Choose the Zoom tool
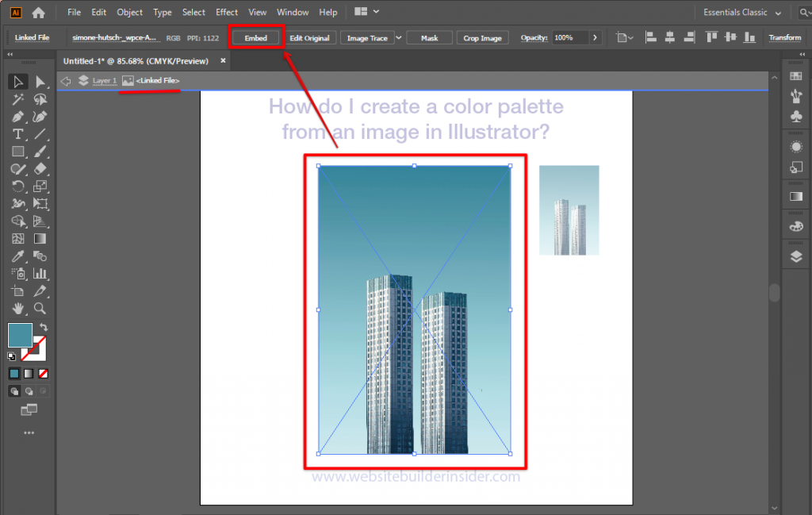812x515 pixels. point(40,309)
